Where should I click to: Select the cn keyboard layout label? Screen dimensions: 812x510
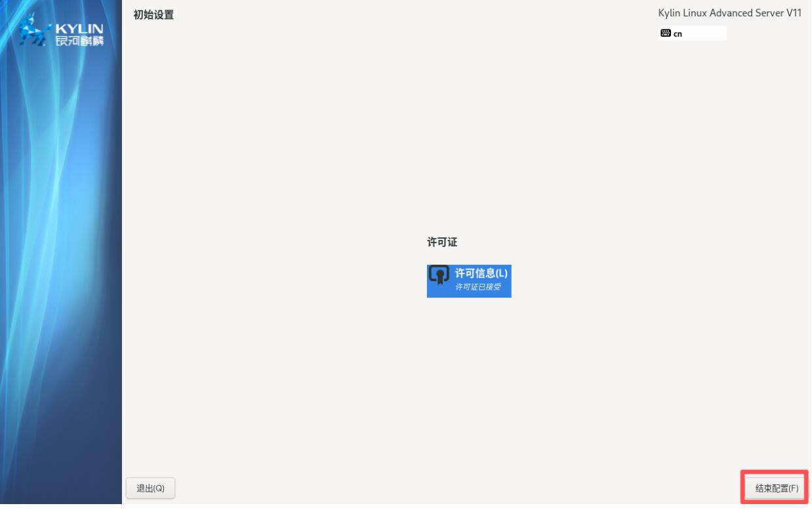[x=678, y=34]
